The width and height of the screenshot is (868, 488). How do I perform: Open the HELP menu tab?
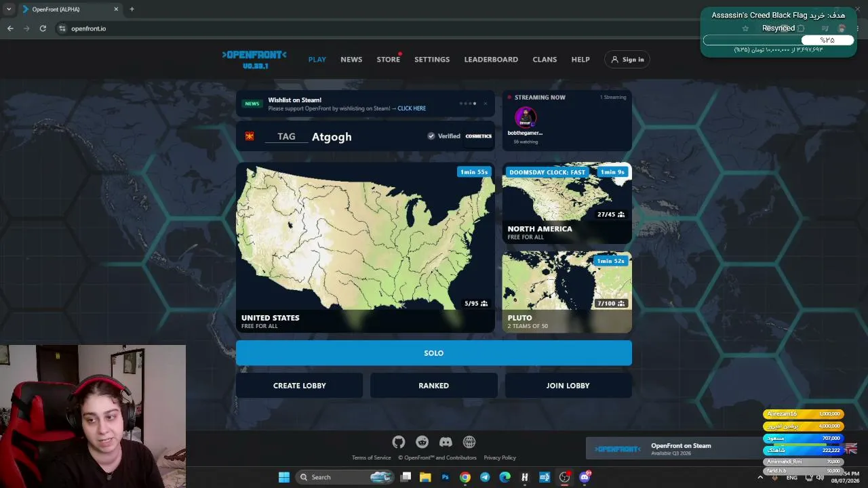(580, 60)
